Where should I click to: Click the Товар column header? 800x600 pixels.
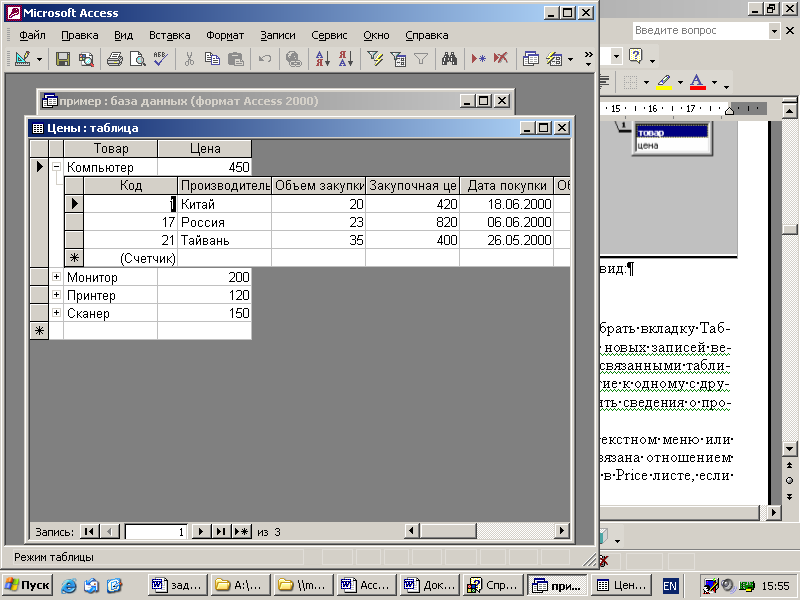110,148
